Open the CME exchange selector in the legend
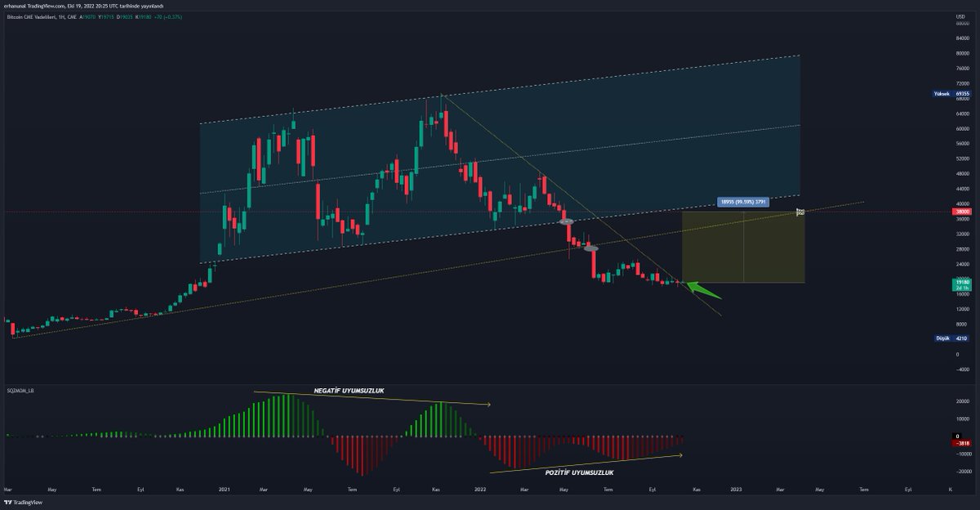980x510 pixels. (73, 17)
